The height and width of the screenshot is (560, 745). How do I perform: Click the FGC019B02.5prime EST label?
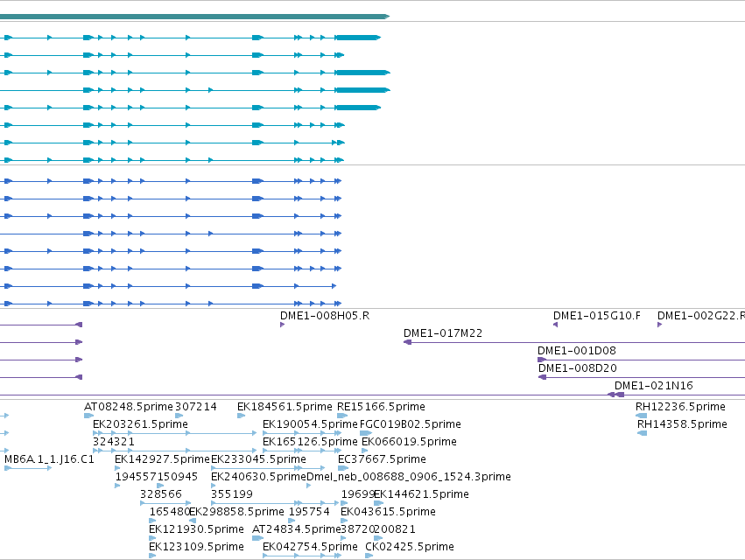pos(411,424)
